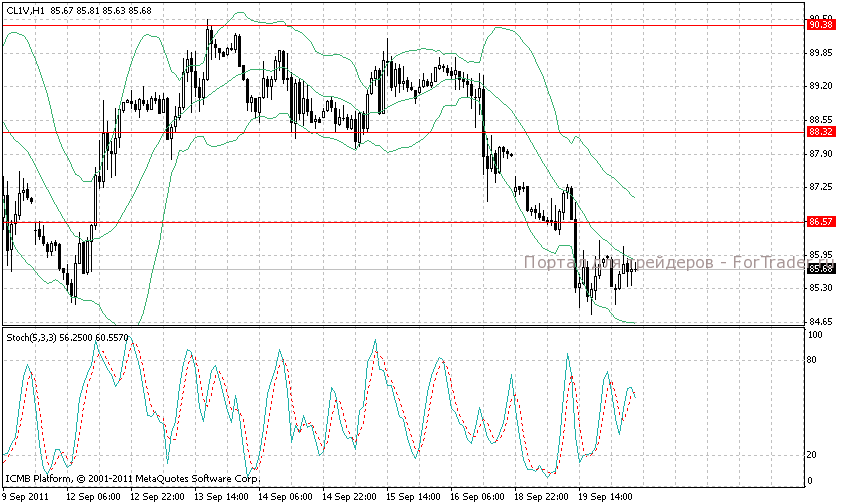Click the 100 level on Stochastic scale
Screen dimensions: 842x504
tap(815, 334)
